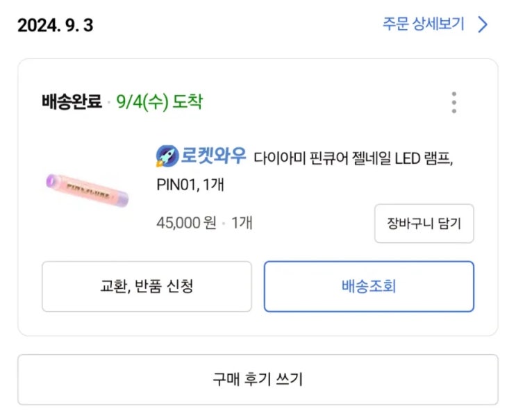Click the PIN01, 1개 option text
The width and height of the screenshot is (516, 420).
[x=190, y=186]
